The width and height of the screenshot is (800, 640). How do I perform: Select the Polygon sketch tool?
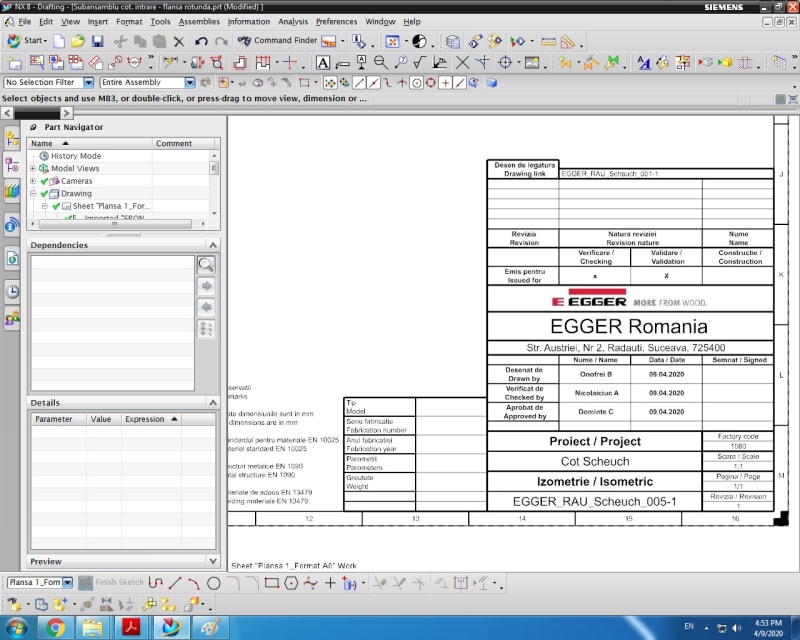(291, 583)
